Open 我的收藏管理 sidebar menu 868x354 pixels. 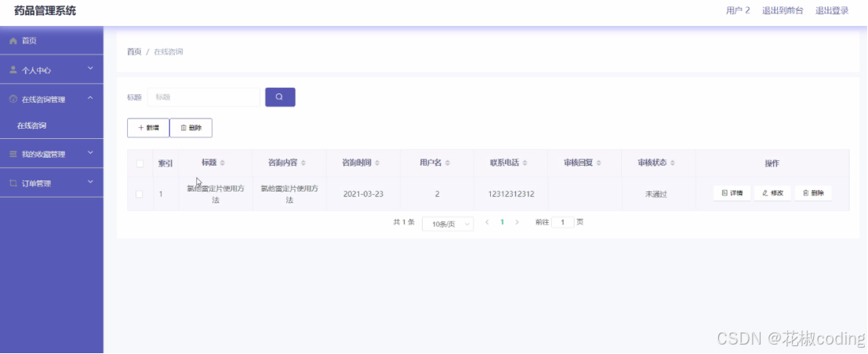[52, 154]
